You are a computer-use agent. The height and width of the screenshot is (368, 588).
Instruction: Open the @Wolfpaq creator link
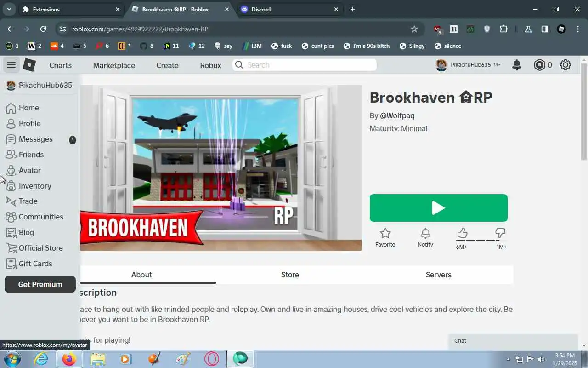coord(397,115)
